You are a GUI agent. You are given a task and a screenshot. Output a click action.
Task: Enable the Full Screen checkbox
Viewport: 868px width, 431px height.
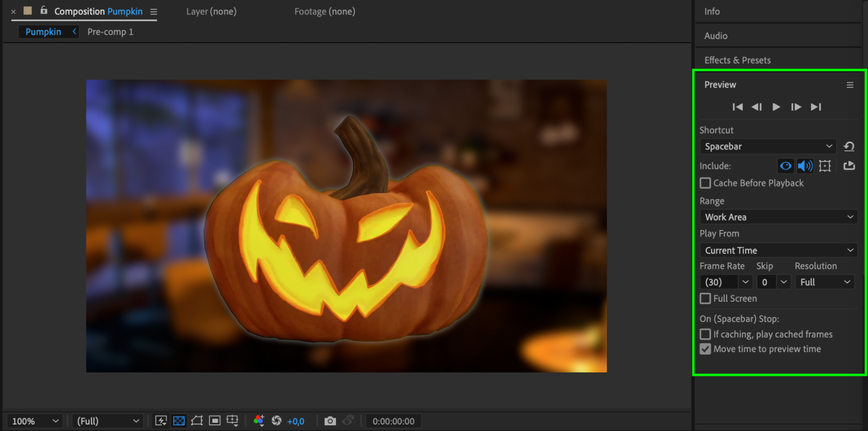pyautogui.click(x=706, y=299)
